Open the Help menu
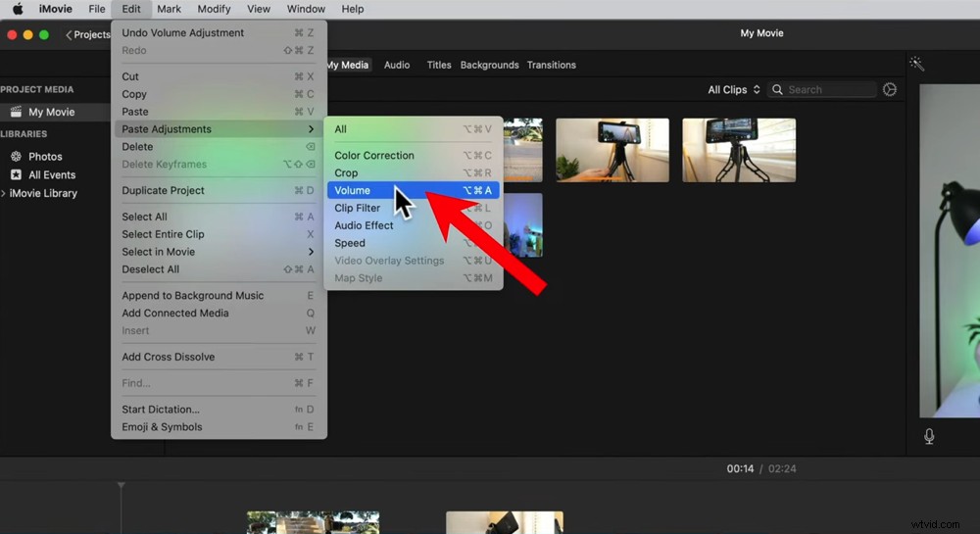980x534 pixels. [353, 9]
